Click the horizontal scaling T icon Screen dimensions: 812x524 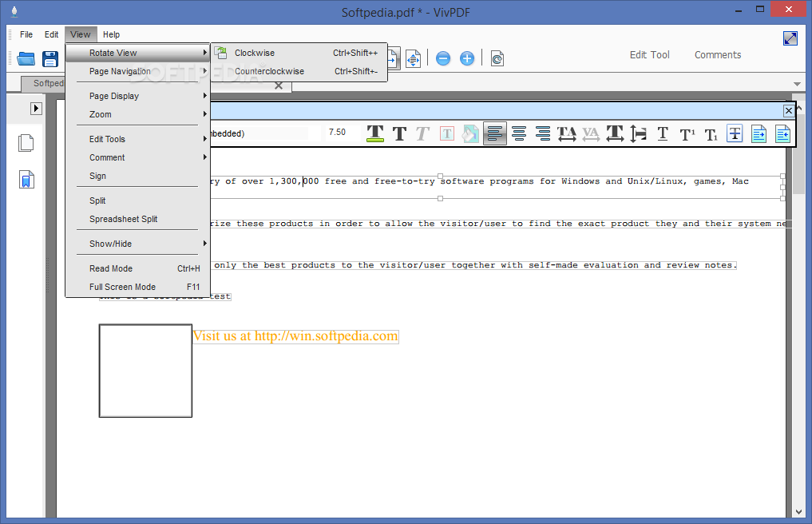(615, 133)
